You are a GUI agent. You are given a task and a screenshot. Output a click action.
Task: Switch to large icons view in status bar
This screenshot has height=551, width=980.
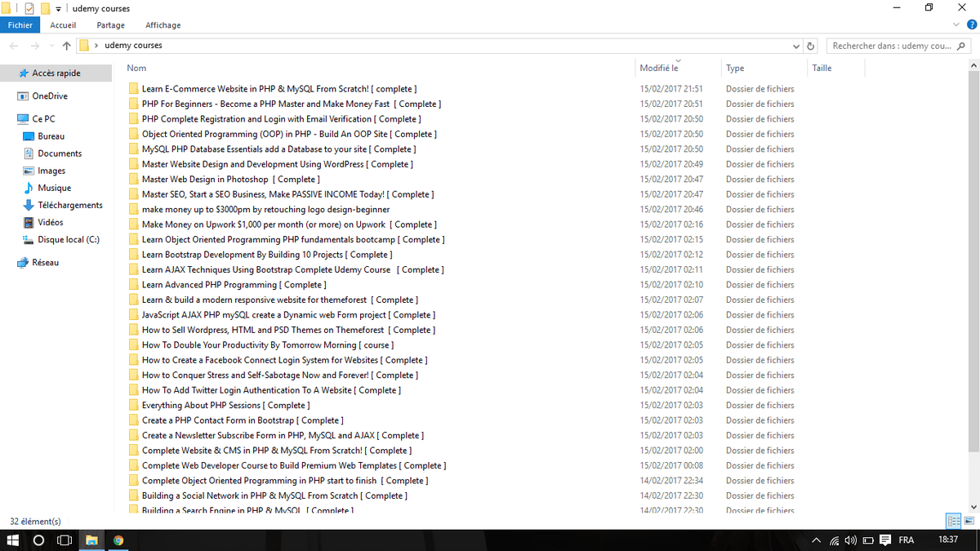[x=969, y=521]
